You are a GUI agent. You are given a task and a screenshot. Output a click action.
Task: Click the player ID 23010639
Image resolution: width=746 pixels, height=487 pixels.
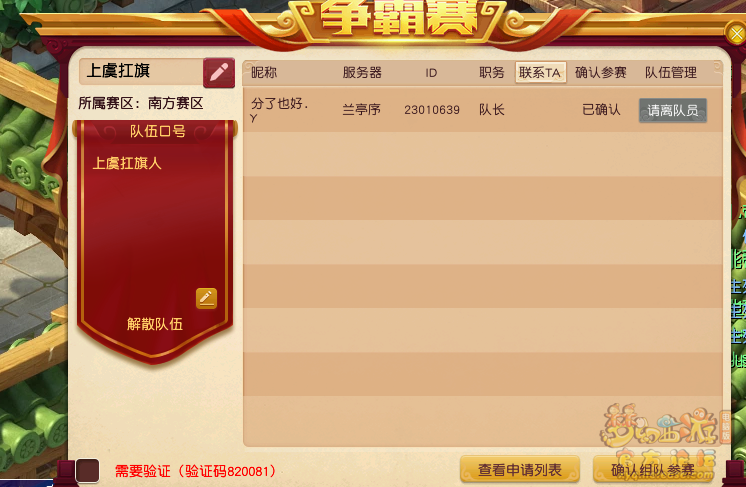[432, 110]
